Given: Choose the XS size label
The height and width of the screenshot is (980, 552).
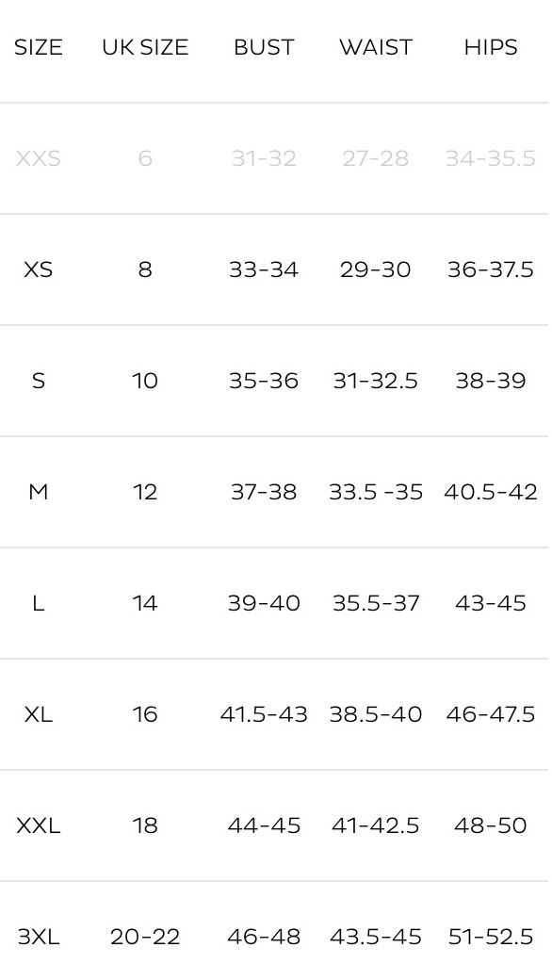Looking at the screenshot, I should point(39,270).
